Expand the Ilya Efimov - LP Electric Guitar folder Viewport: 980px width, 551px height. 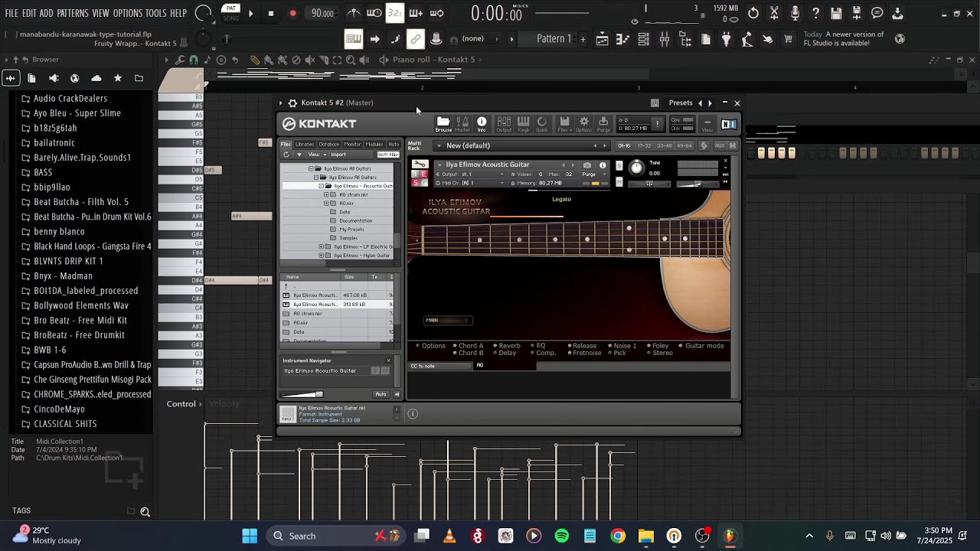click(x=321, y=247)
